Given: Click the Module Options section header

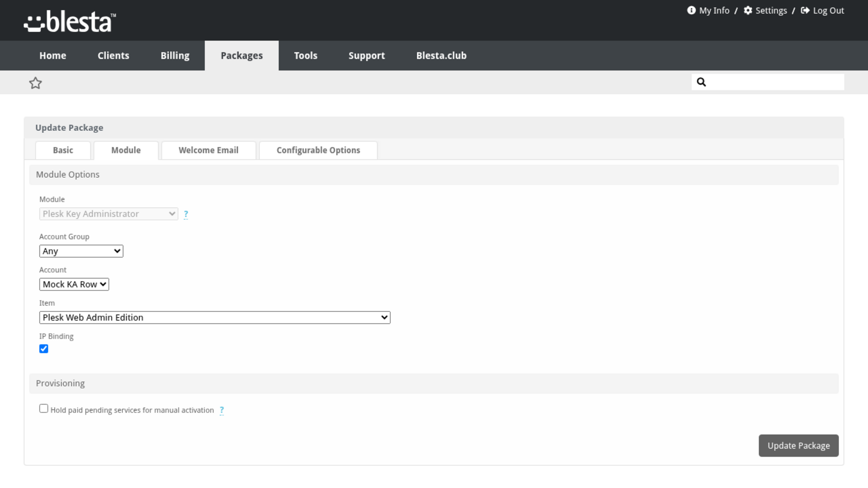Looking at the screenshot, I should tap(434, 175).
